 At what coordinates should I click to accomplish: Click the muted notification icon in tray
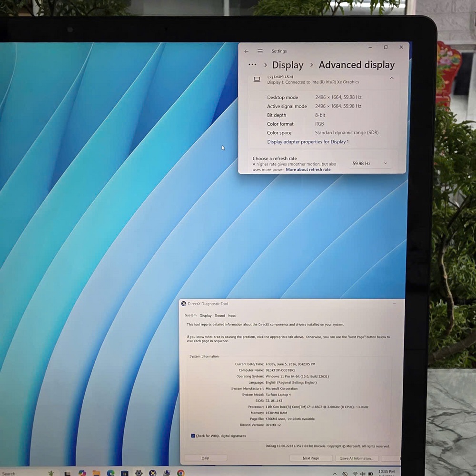point(345,474)
